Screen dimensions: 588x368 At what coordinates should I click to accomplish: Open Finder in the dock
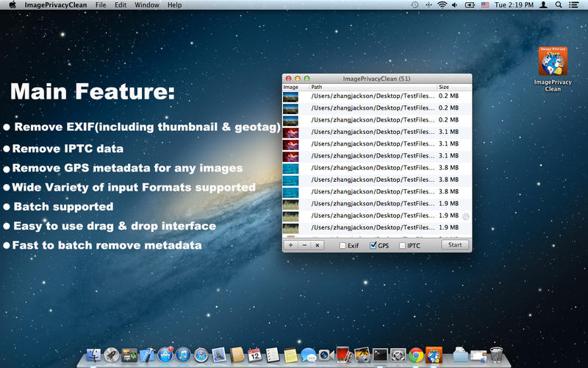(94, 355)
